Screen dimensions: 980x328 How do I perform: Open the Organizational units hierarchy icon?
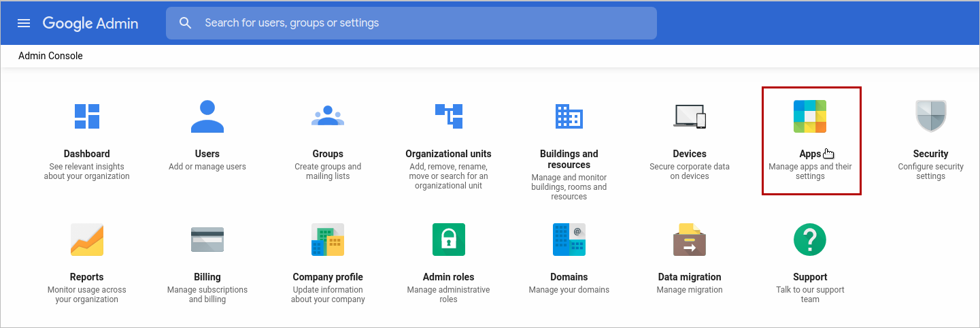(x=449, y=116)
